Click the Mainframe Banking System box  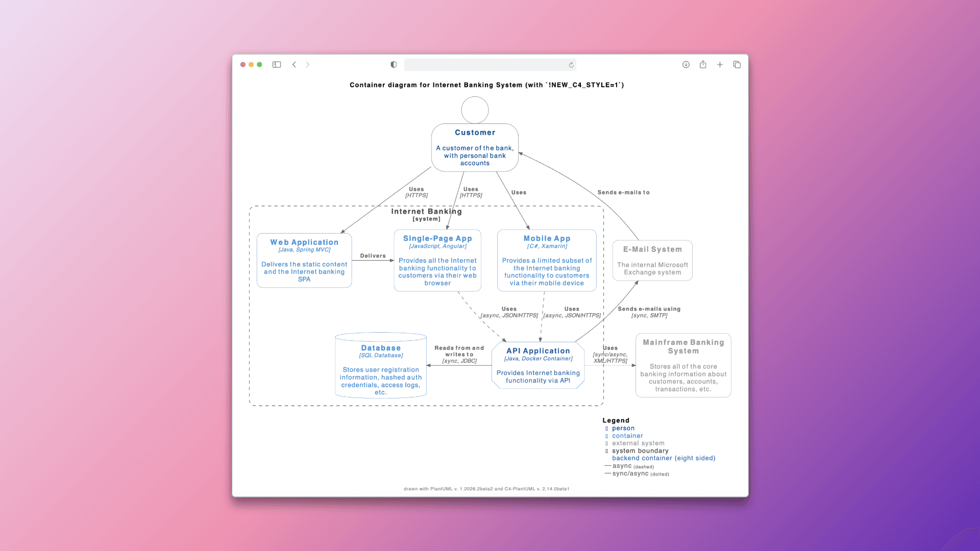683,366
